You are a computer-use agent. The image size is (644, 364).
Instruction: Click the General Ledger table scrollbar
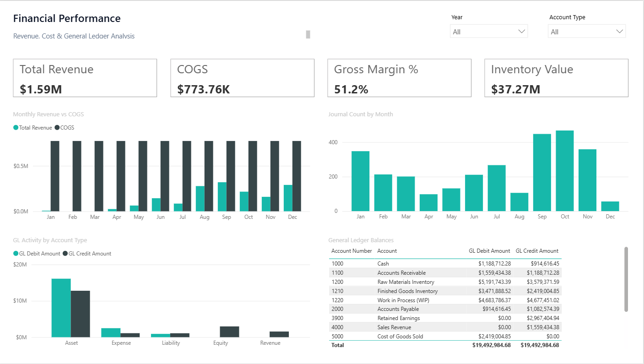pyautogui.click(x=626, y=279)
